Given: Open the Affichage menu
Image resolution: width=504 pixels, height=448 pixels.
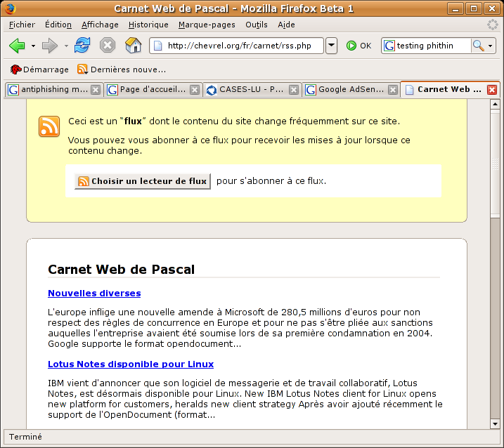Looking at the screenshot, I should (100, 25).
